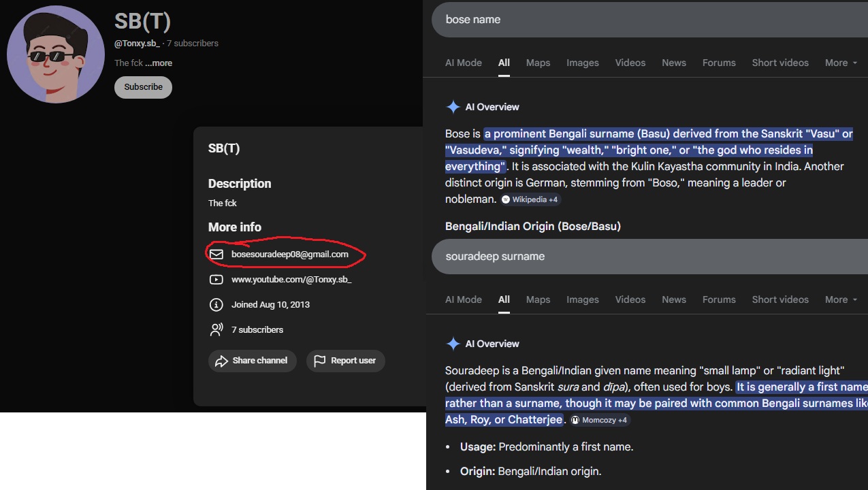
Task: Click the info circle icon beside Joined date
Action: (216, 305)
